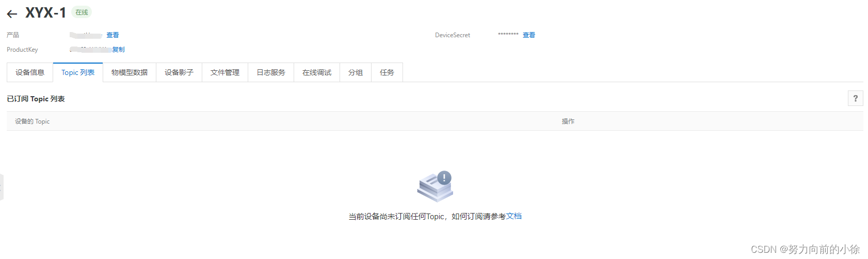Click 查看 link next to 产品
The height and width of the screenshot is (259, 868).
tap(112, 35)
